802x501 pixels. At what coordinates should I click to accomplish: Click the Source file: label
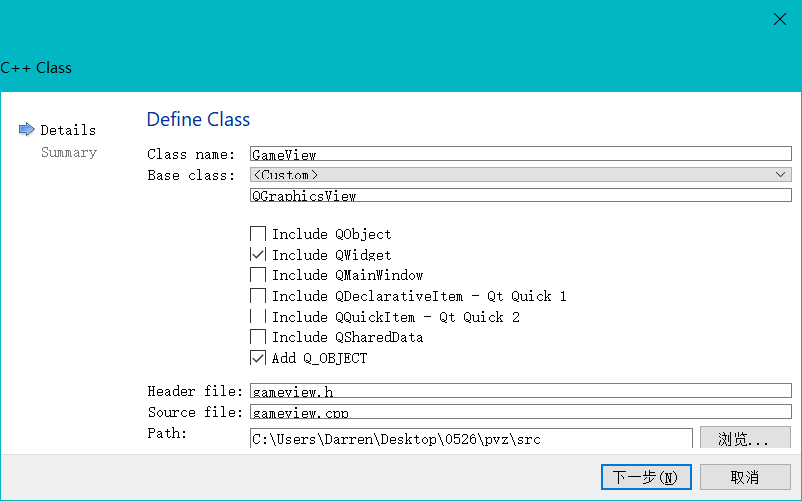tap(195, 413)
